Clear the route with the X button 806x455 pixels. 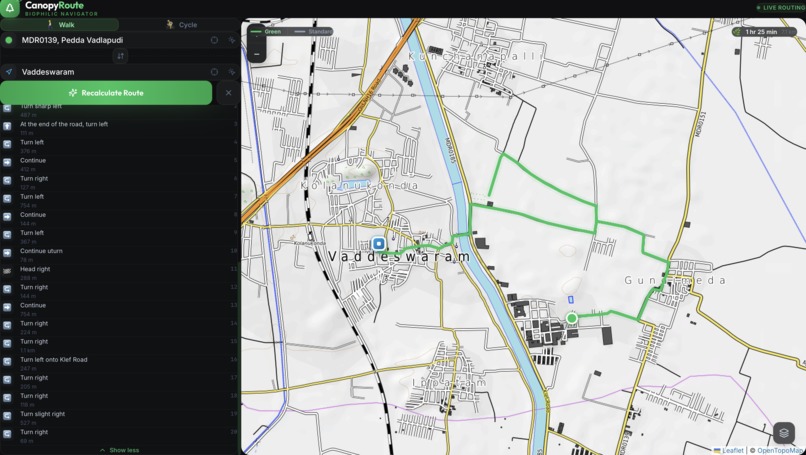(228, 93)
